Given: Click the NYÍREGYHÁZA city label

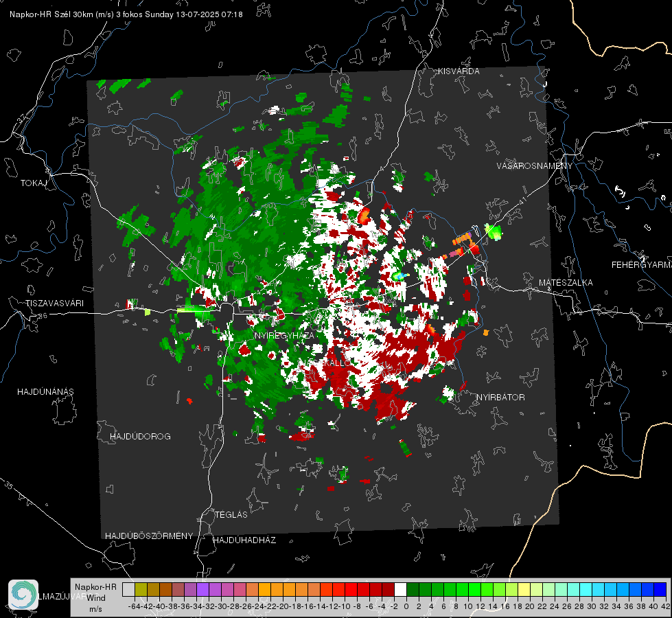Looking at the screenshot, I should point(284,335).
